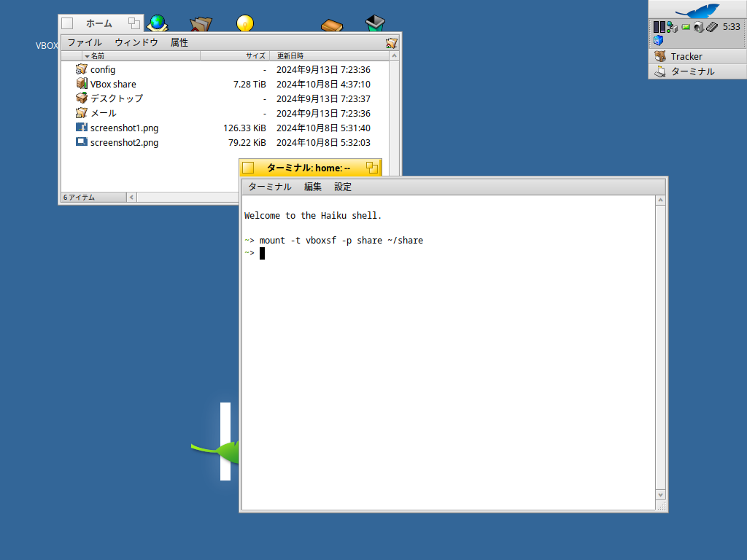
Task: Click the CPU activity monitor bars
Action: coord(659,27)
